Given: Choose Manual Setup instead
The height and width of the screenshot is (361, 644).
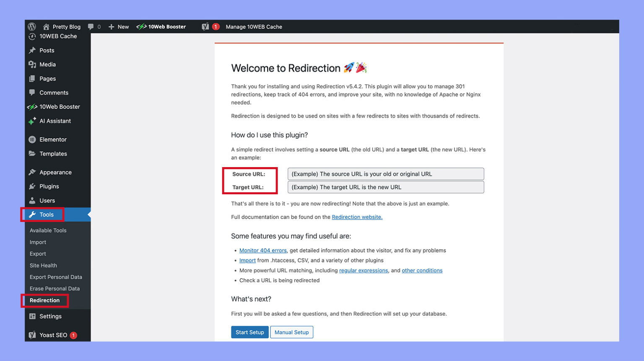Looking at the screenshot, I should tap(291, 332).
